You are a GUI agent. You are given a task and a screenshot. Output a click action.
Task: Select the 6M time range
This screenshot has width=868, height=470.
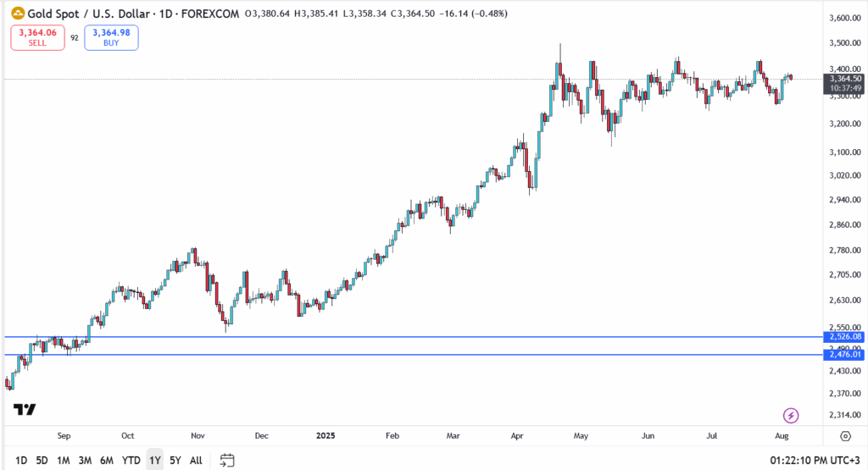(107, 460)
